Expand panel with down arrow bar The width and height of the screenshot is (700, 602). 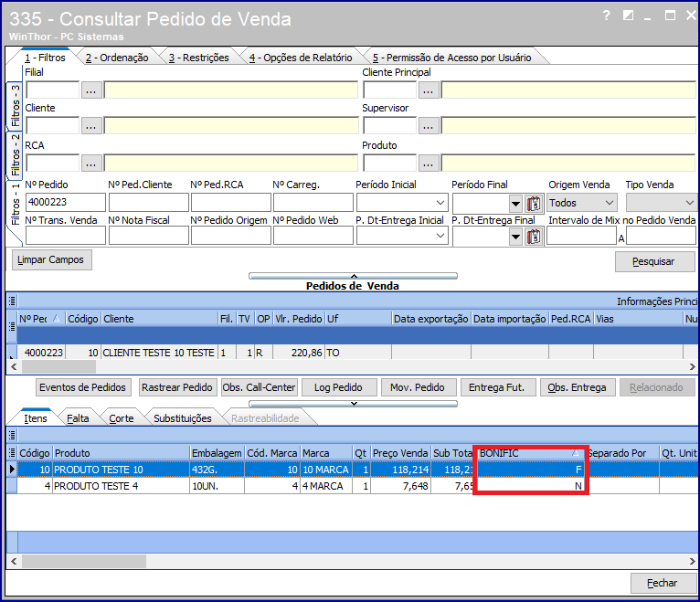point(353,404)
